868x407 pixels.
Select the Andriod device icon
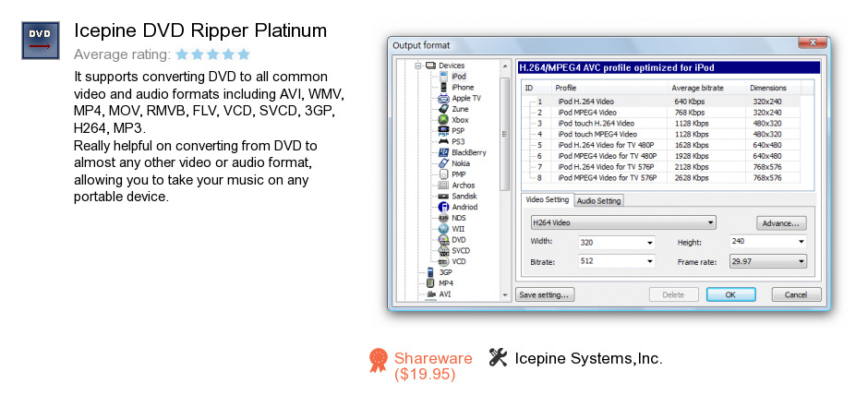click(443, 207)
